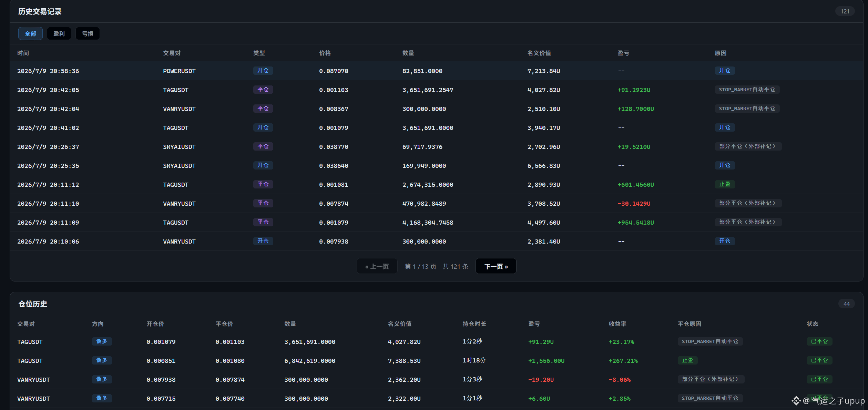Click the 平仓 tag on VANRYUSDT 20:42:04 row
This screenshot has height=410, width=868.
click(x=263, y=109)
